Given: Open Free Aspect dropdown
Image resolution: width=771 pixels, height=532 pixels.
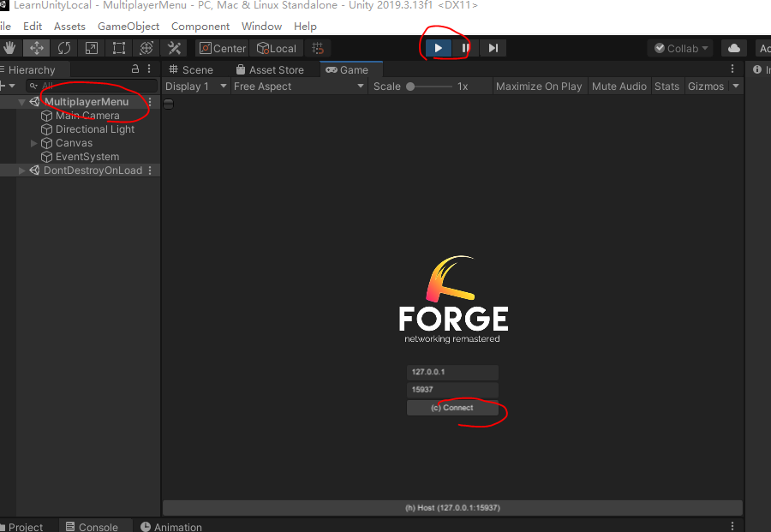Looking at the screenshot, I should [298, 87].
